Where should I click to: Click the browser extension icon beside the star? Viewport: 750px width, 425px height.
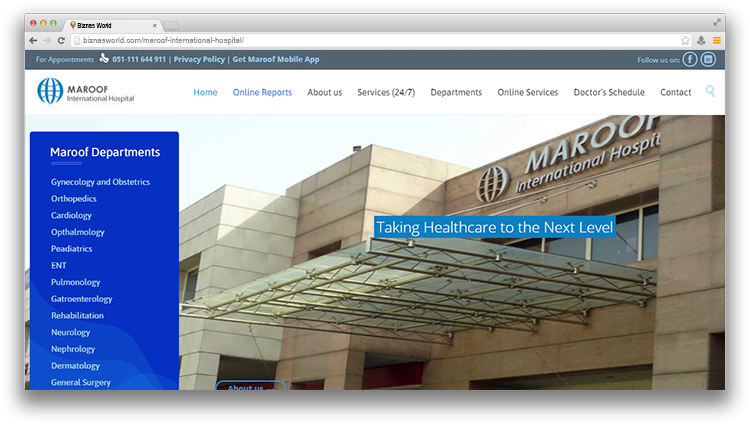(701, 40)
